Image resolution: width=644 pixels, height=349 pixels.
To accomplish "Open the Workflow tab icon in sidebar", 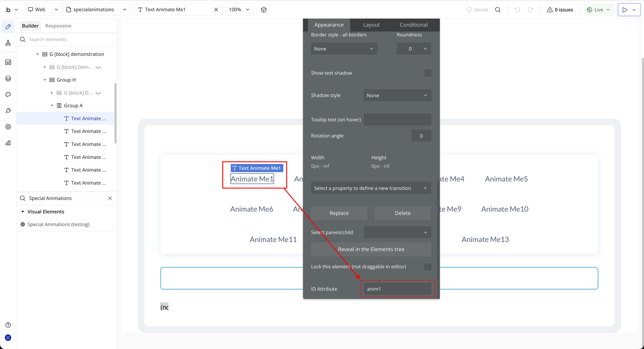I will (x=8, y=43).
